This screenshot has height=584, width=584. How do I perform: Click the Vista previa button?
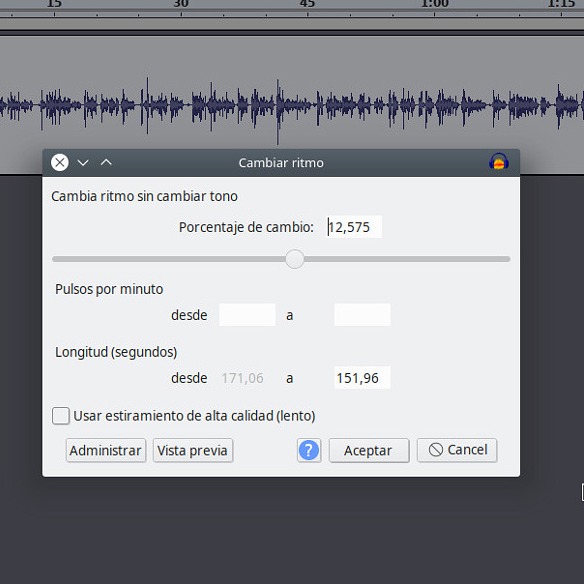[x=193, y=450]
